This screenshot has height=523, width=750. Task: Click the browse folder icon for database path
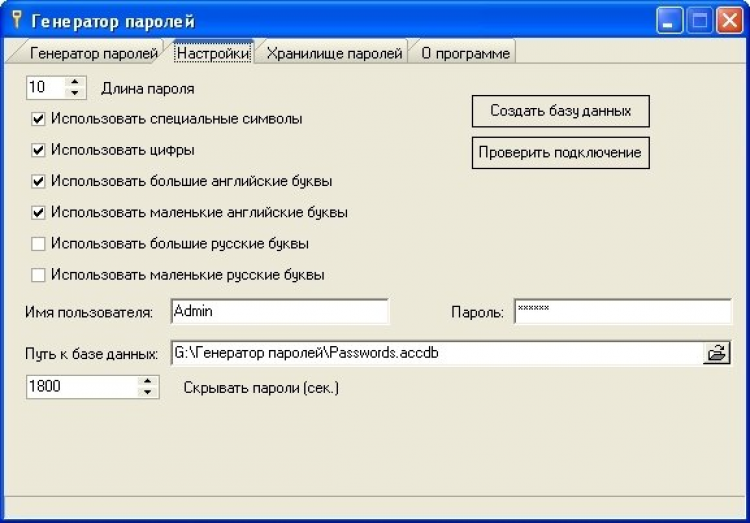(717, 353)
